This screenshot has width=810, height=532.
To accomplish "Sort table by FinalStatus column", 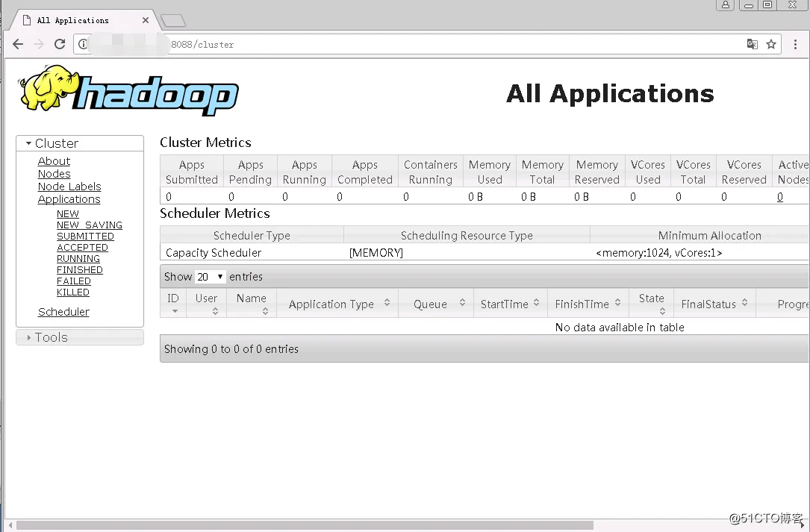I will (x=715, y=304).
